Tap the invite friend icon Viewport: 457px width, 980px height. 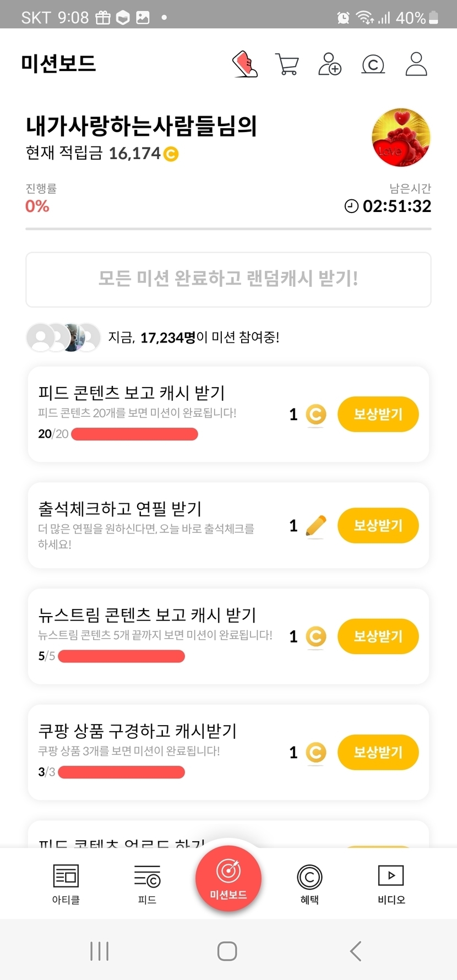[x=330, y=64]
